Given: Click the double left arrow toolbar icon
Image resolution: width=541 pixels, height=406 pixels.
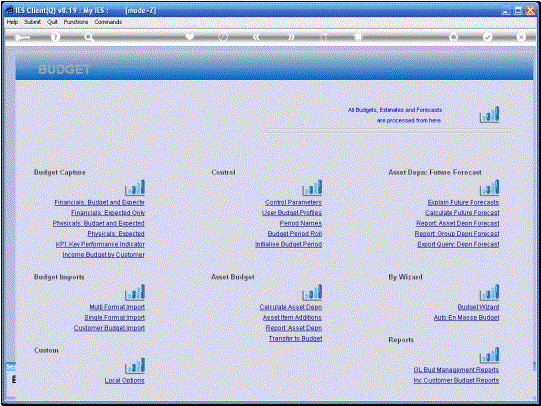Looking at the screenshot, I should coord(256,37).
